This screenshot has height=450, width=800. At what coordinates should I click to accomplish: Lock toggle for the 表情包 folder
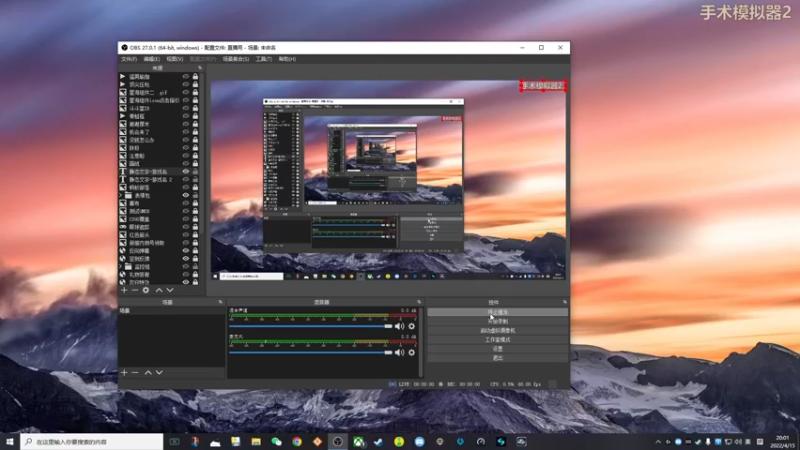(195, 195)
